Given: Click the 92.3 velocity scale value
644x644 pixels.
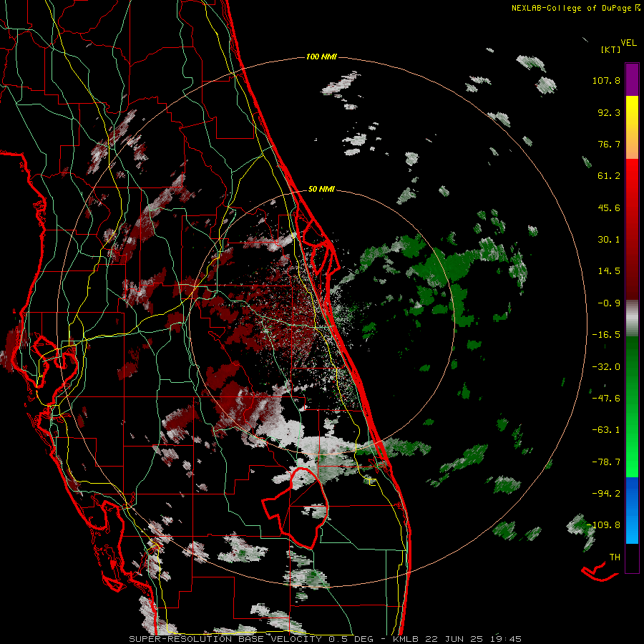Looking at the screenshot, I should (609, 112).
